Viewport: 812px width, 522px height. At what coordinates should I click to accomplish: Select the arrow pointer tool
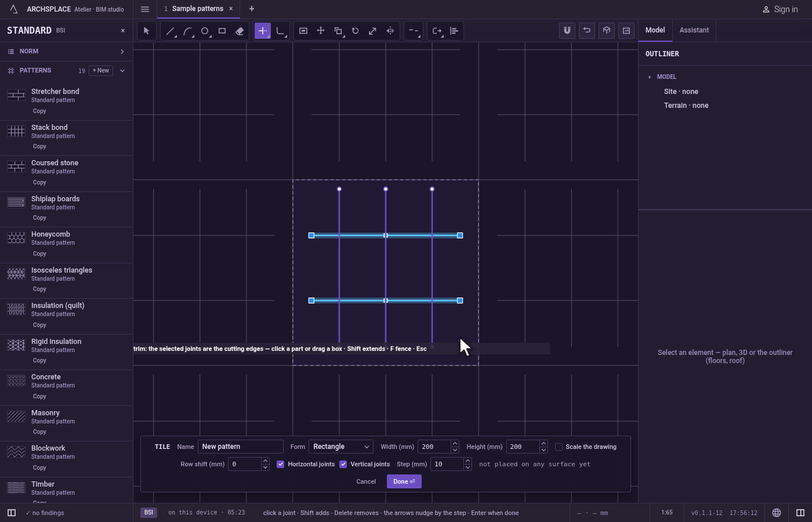coord(146,31)
